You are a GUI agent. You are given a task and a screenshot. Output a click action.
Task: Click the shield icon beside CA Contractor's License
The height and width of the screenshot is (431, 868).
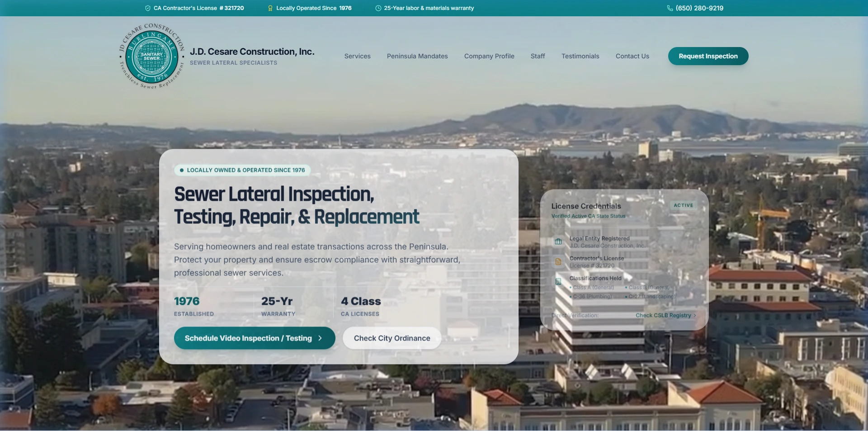click(148, 8)
